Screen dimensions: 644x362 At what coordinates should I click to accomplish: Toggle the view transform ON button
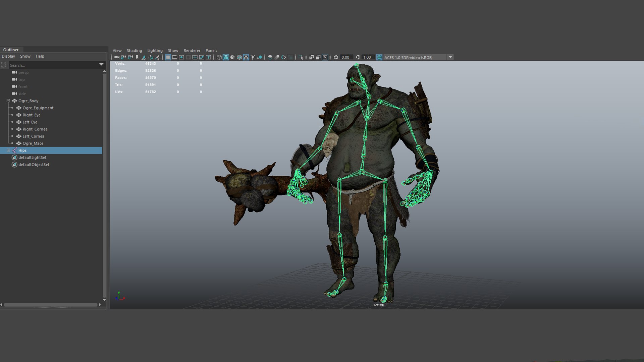379,57
